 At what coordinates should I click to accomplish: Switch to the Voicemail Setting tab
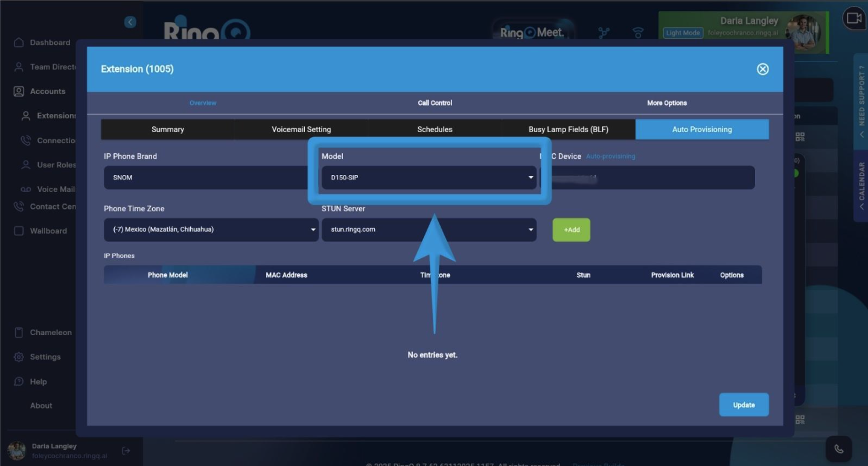[x=301, y=129]
